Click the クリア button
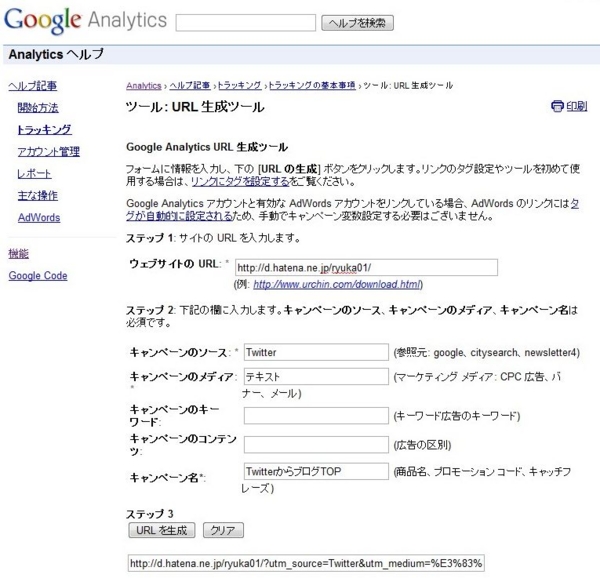 (x=223, y=530)
